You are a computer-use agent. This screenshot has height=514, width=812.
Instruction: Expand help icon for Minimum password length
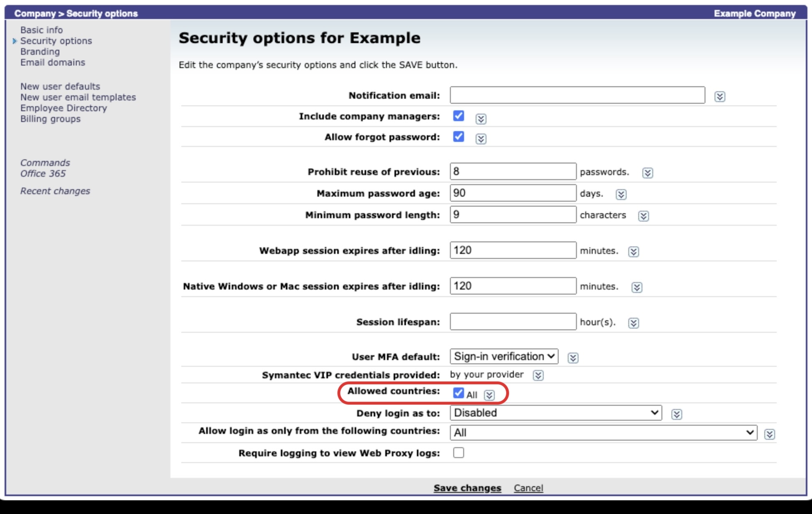tap(643, 216)
